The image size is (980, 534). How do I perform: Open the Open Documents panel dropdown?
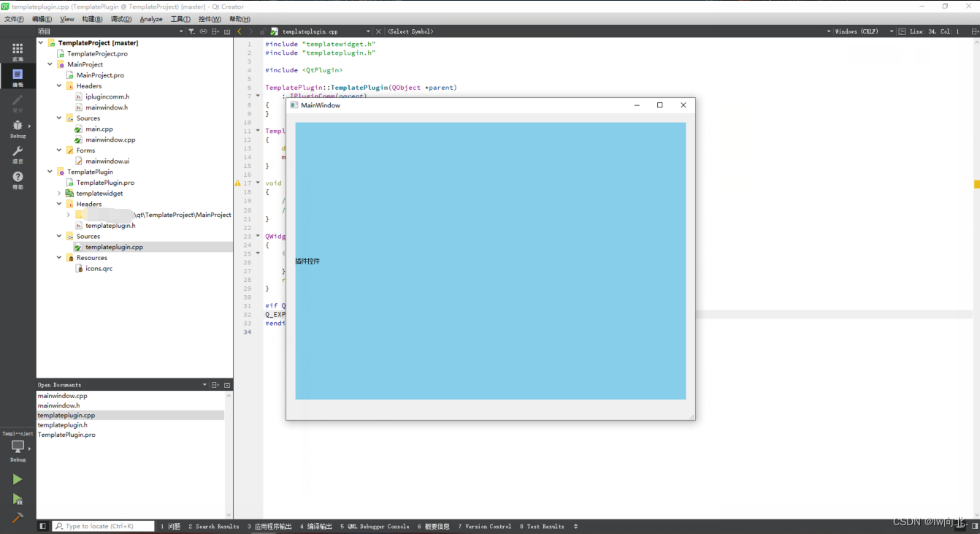(204, 385)
